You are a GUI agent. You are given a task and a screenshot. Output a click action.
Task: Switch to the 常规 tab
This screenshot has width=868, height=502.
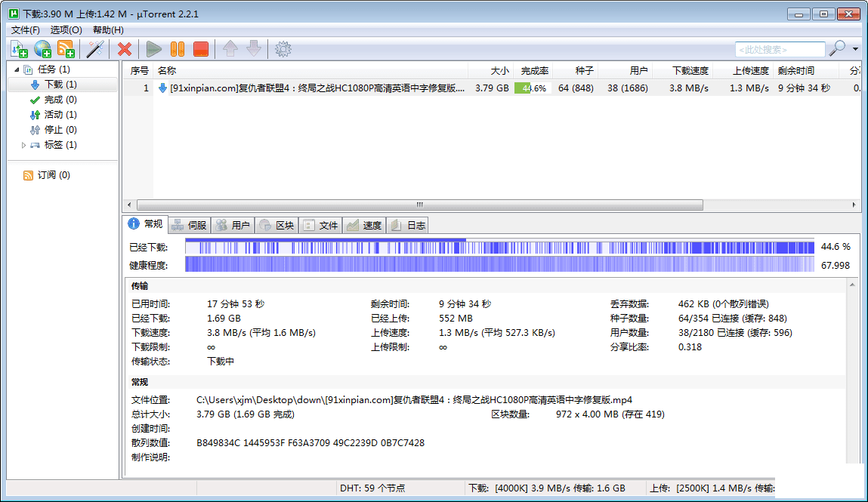tap(145, 224)
